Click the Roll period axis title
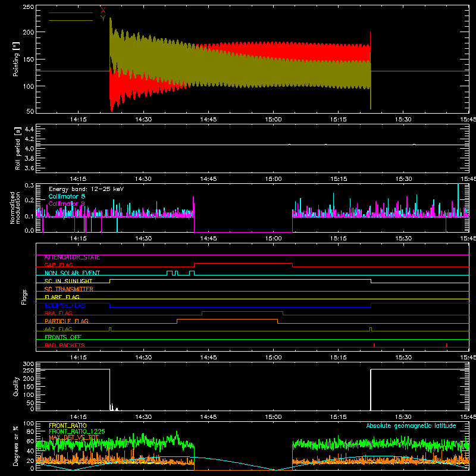The image size is (476, 476). 17,148
